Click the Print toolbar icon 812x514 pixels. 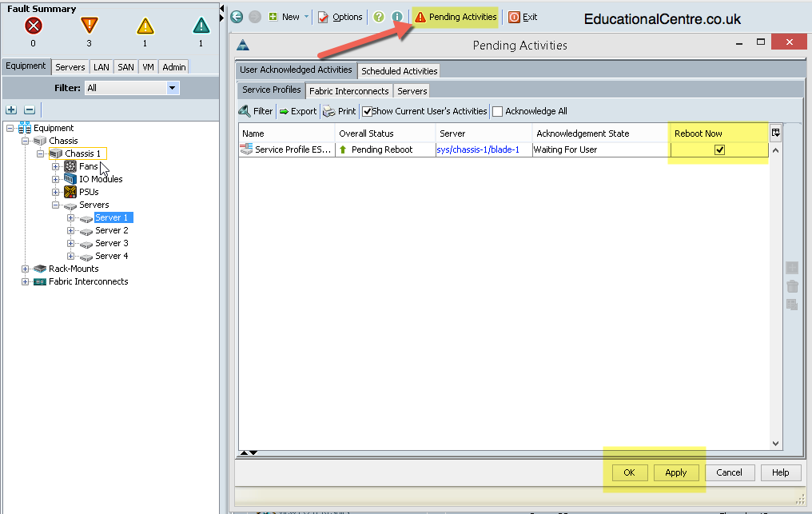[328, 111]
